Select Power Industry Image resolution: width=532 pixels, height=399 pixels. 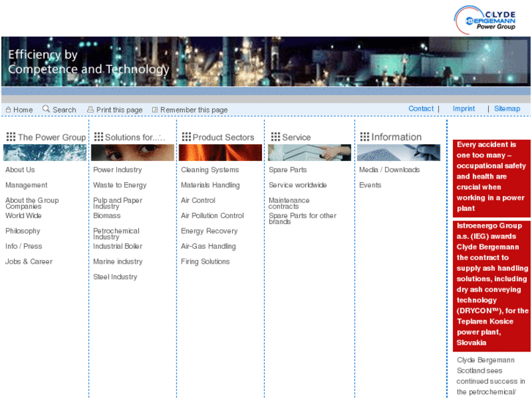[x=117, y=170]
